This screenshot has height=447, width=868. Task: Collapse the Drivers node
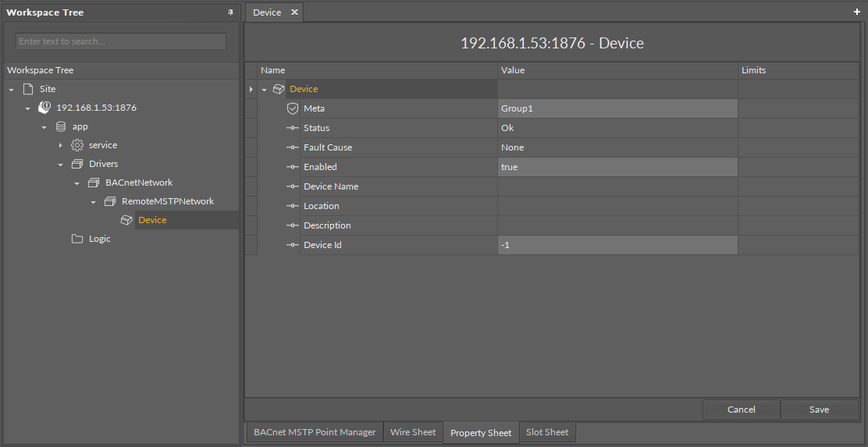[x=61, y=165]
